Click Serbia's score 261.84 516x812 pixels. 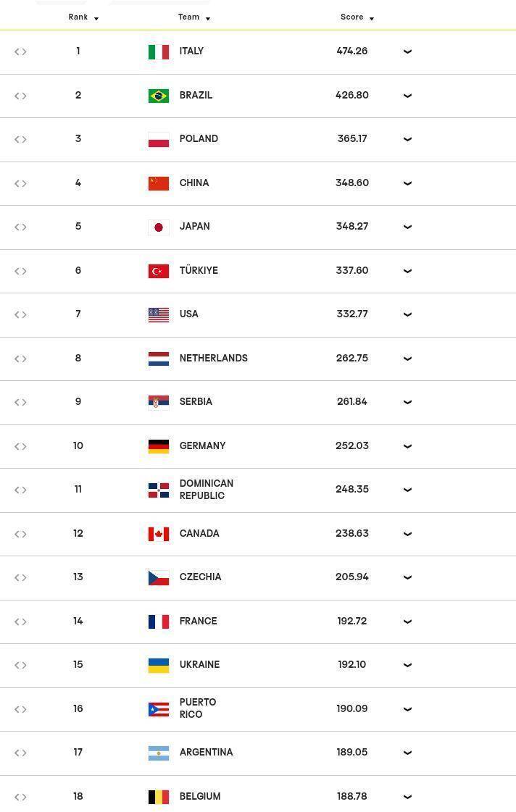pos(352,401)
